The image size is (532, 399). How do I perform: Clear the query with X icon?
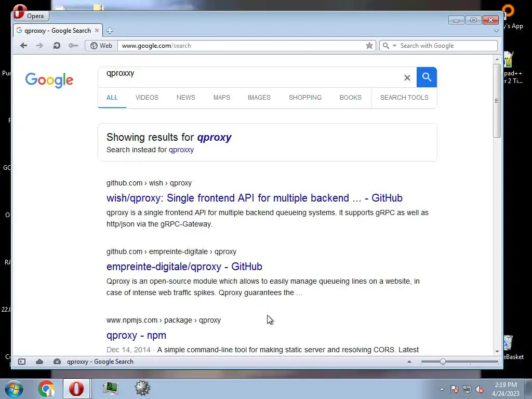[x=407, y=78]
